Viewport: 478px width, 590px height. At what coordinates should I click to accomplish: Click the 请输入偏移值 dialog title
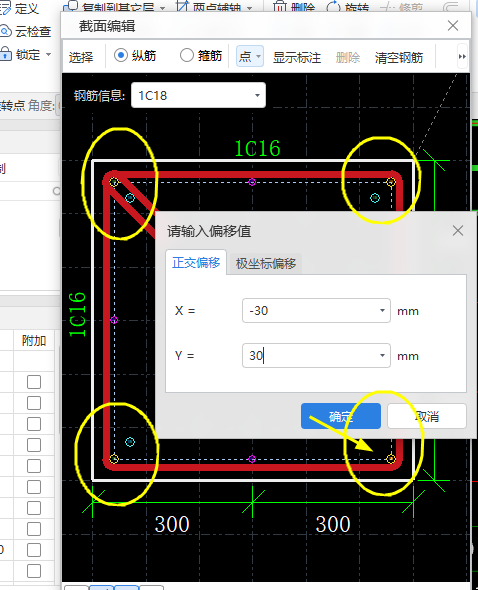[209, 231]
